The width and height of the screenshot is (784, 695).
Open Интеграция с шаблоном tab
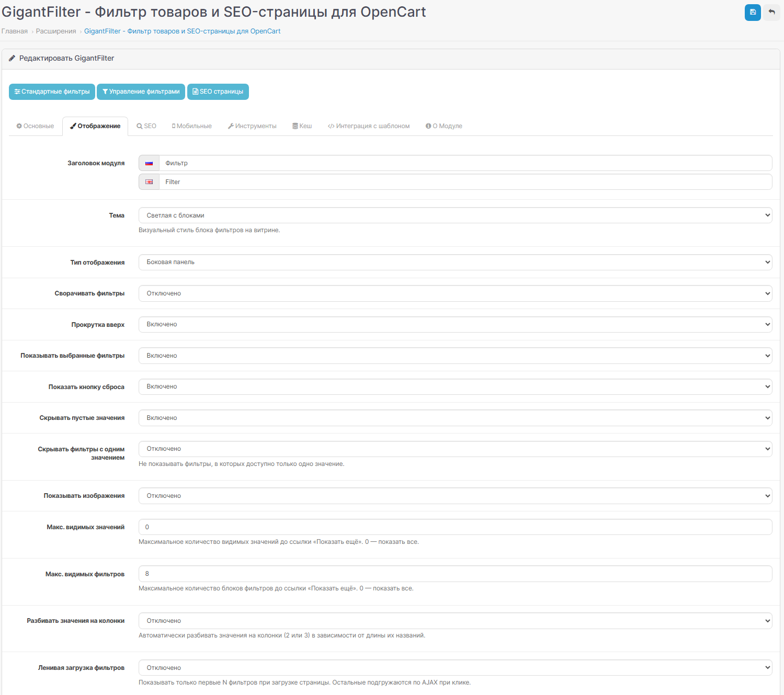point(369,126)
